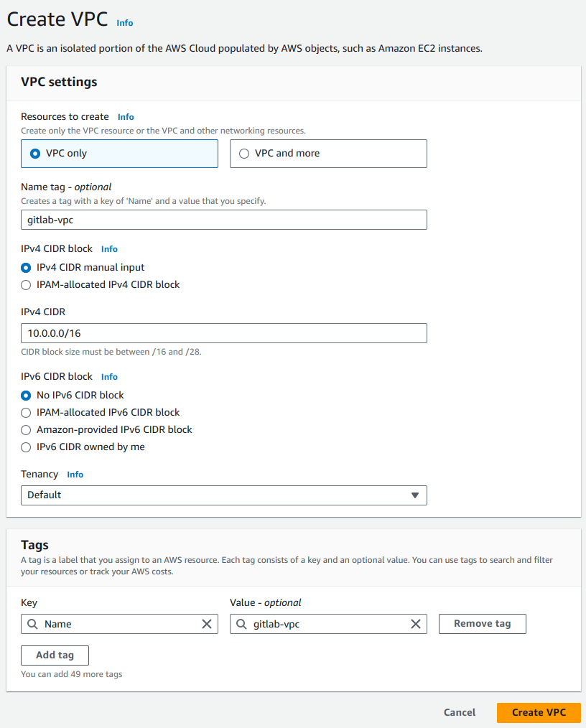Clear the Key field using the X icon

click(x=208, y=623)
